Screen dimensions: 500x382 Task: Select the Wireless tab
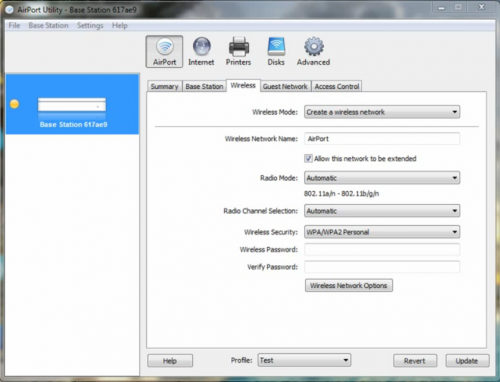click(x=243, y=85)
